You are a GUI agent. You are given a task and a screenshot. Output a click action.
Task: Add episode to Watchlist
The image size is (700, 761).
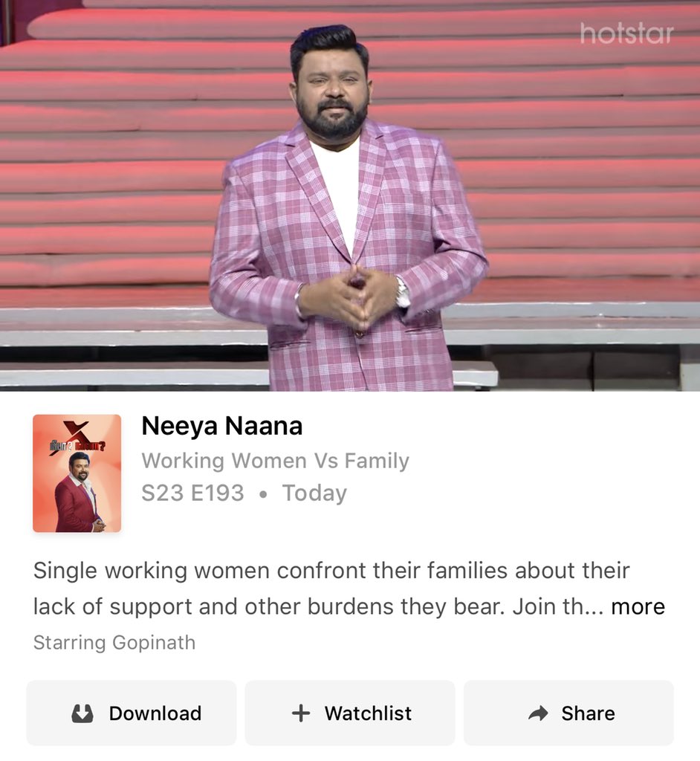point(350,713)
